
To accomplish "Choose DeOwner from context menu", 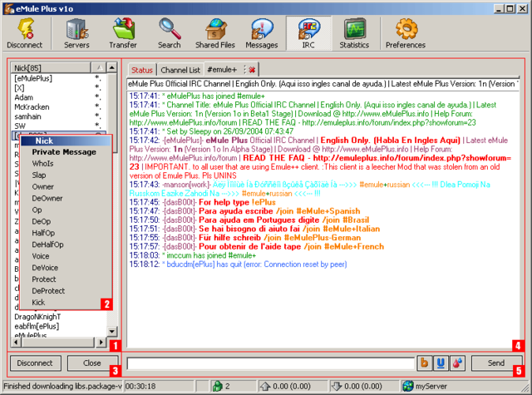I will pyautogui.click(x=47, y=198).
